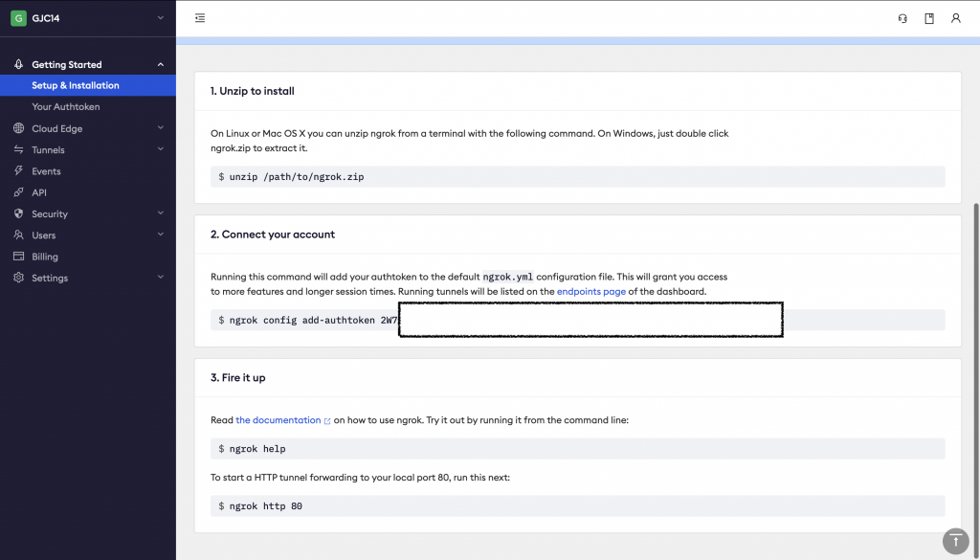This screenshot has width=980, height=560.
Task: Click the Getting Started rocket icon
Action: pyautogui.click(x=19, y=64)
